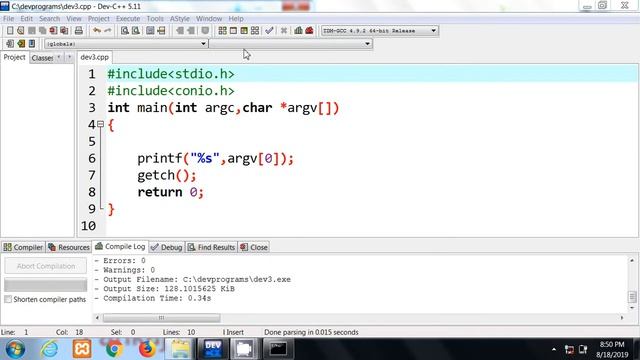Image resolution: width=640 pixels, height=360 pixels.
Task: Click the Compile and Run toolbar icon
Action: click(244, 31)
